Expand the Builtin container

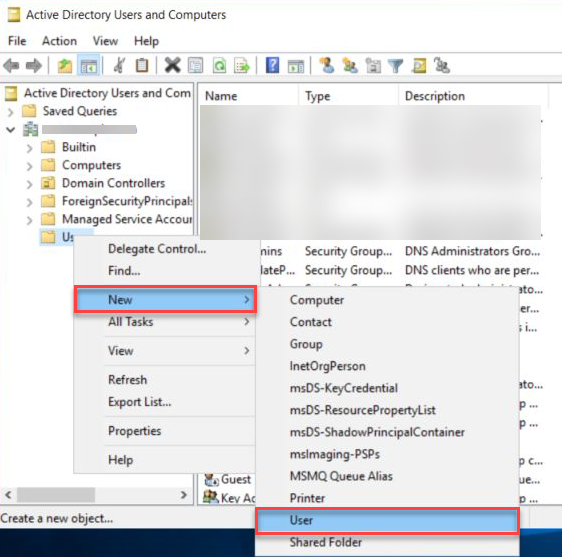click(x=29, y=148)
